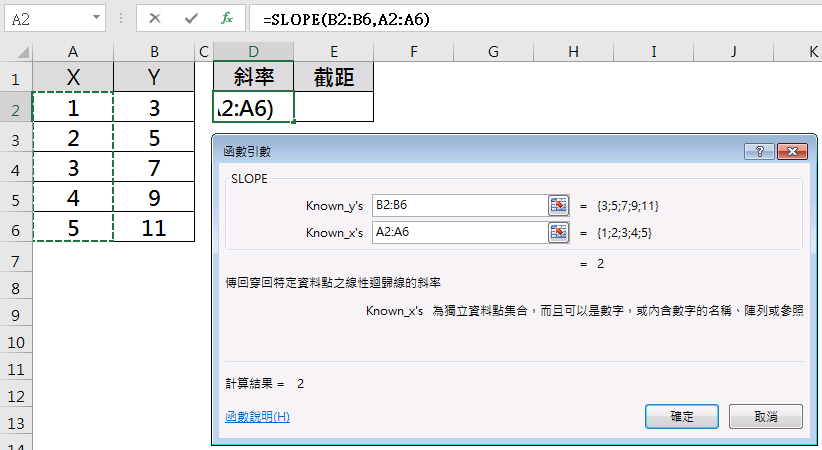Screen dimensions: 822x450
Task: Open Insert Function via fx icon
Action: click(x=227, y=18)
